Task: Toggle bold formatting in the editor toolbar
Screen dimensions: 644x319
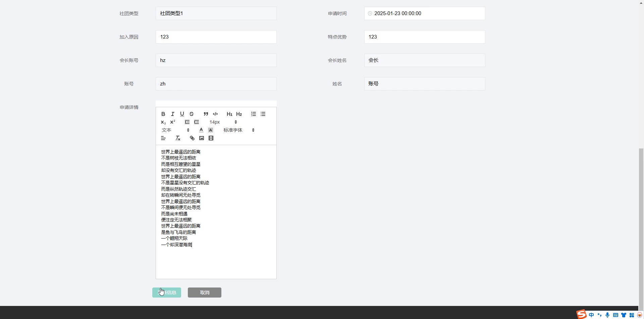Action: point(163,114)
